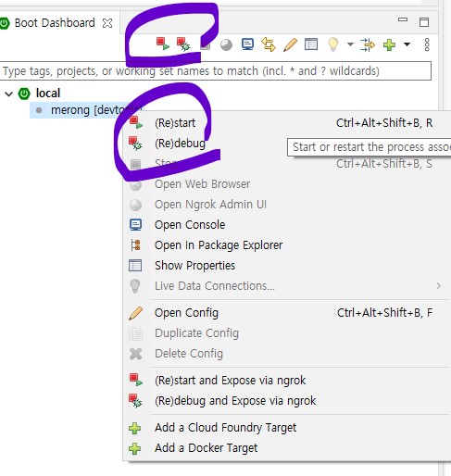
Task: Collapse the local tree node
Action: pyautogui.click(x=9, y=94)
